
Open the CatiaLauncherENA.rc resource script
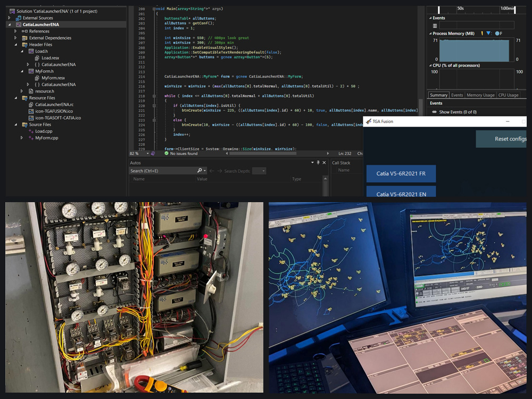click(54, 104)
